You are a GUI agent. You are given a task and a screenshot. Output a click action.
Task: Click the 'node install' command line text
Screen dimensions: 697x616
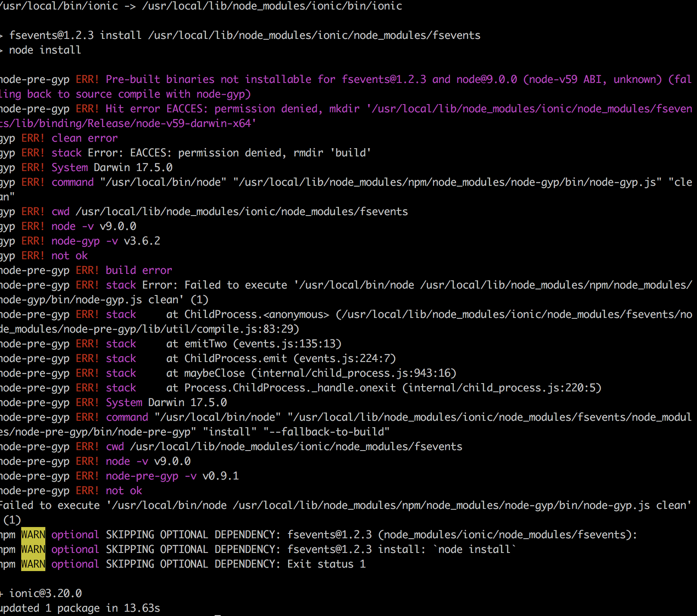point(45,50)
